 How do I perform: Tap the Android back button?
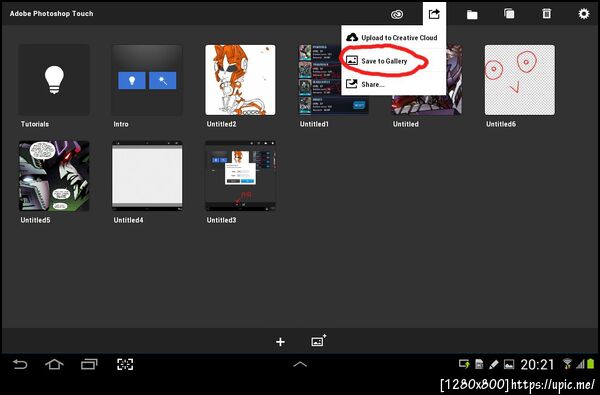20,364
